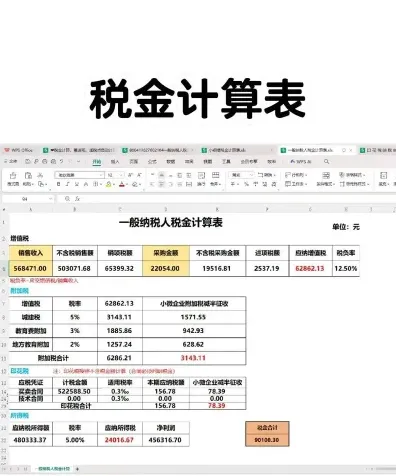This screenshot has width=396, height=476.
Task: Click the decrease decimal places icon
Action: 274,184
